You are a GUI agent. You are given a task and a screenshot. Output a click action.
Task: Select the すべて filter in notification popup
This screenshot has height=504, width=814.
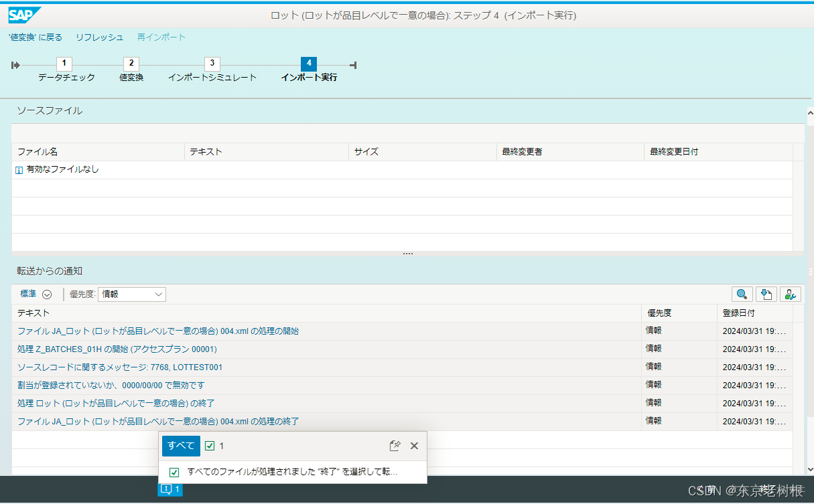coord(180,445)
